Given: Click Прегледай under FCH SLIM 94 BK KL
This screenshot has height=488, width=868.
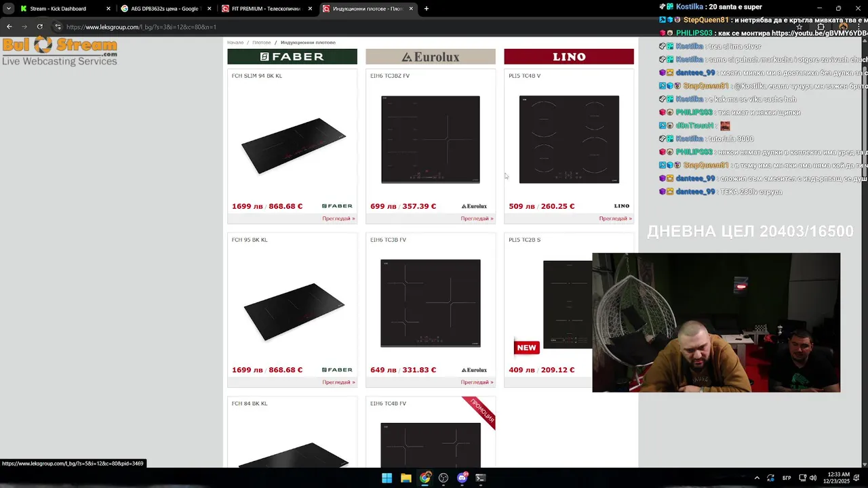Looking at the screenshot, I should pos(338,218).
